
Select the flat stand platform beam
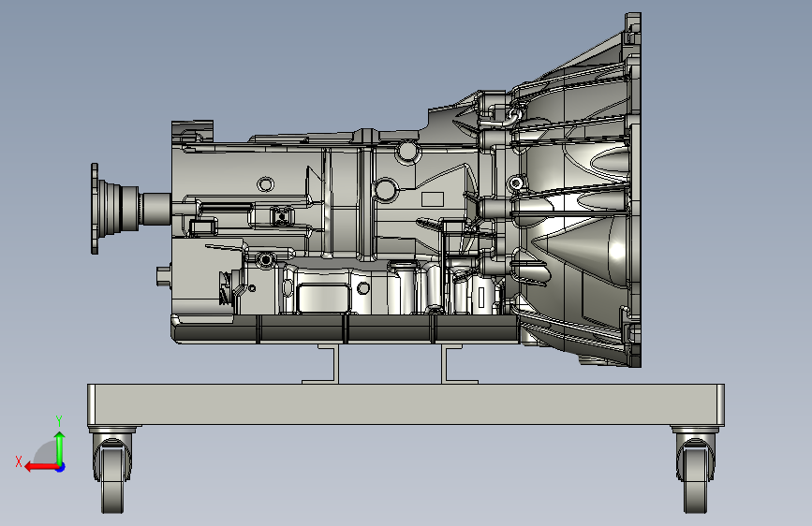[406, 404]
